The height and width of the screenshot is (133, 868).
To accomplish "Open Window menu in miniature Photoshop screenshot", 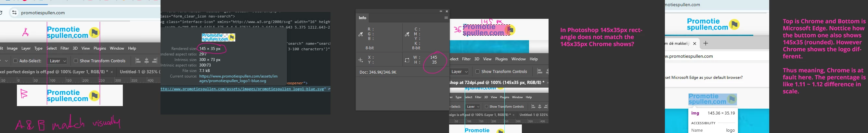I will click(x=517, y=97).
